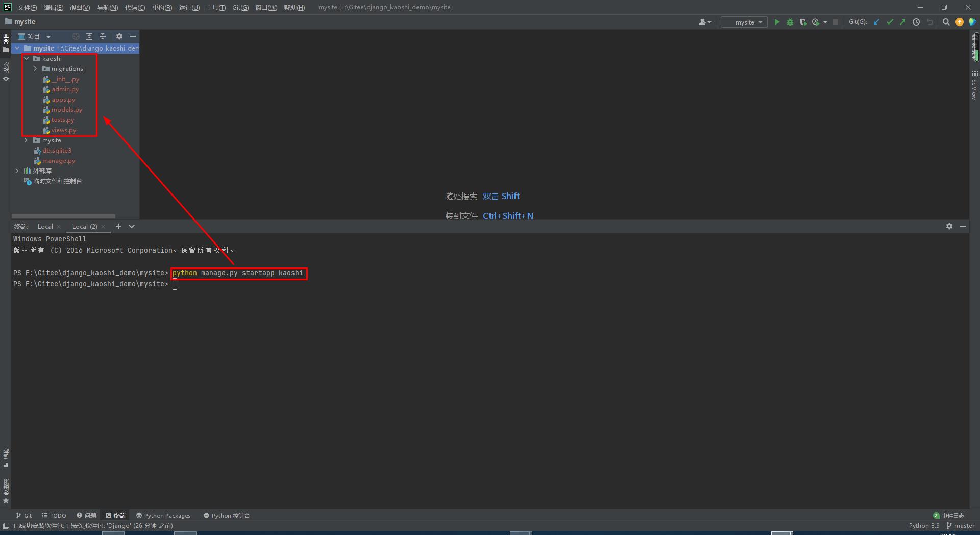Open terminal panel gear settings

click(x=949, y=226)
